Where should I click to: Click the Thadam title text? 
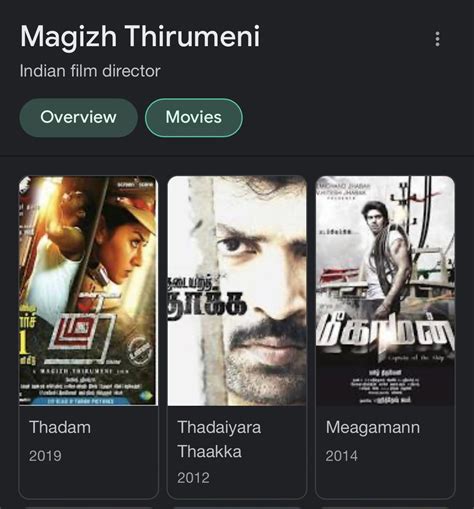pos(60,427)
